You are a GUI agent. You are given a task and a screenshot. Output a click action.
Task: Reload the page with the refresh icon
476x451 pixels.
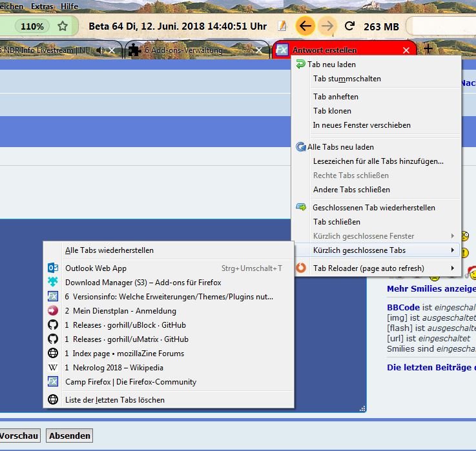click(x=349, y=26)
